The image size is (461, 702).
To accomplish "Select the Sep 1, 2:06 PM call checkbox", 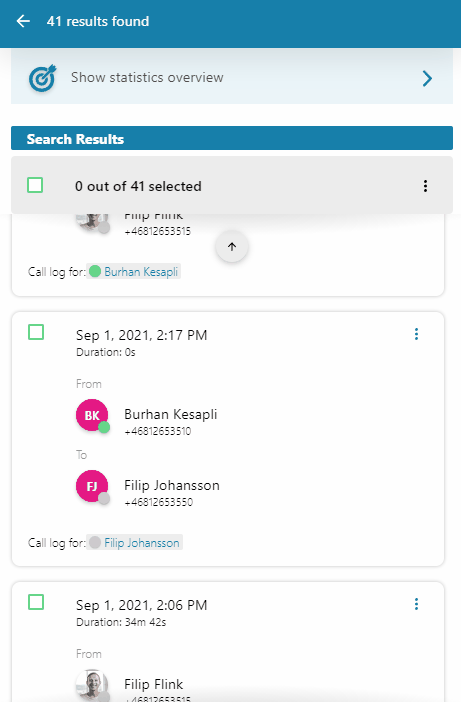I will (36, 602).
